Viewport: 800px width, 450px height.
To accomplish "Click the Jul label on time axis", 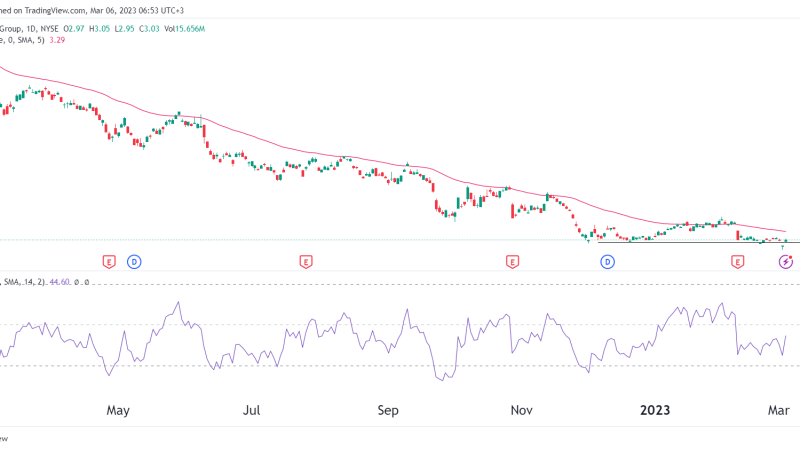I will 252,410.
